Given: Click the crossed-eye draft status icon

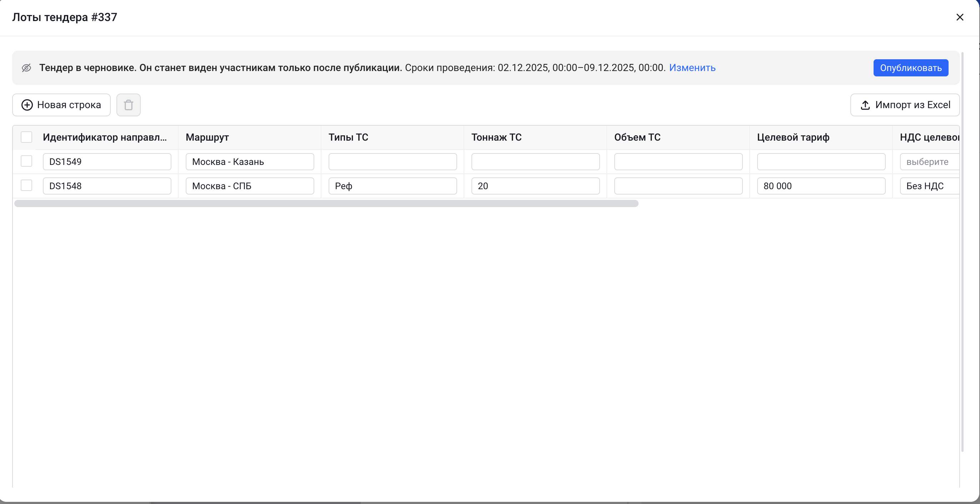Looking at the screenshot, I should coord(26,68).
